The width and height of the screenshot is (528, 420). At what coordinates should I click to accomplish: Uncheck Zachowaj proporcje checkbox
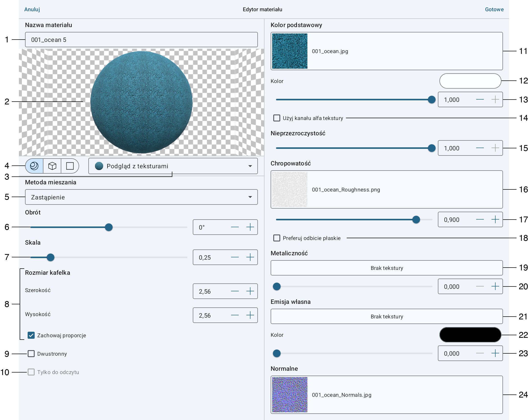click(x=31, y=335)
